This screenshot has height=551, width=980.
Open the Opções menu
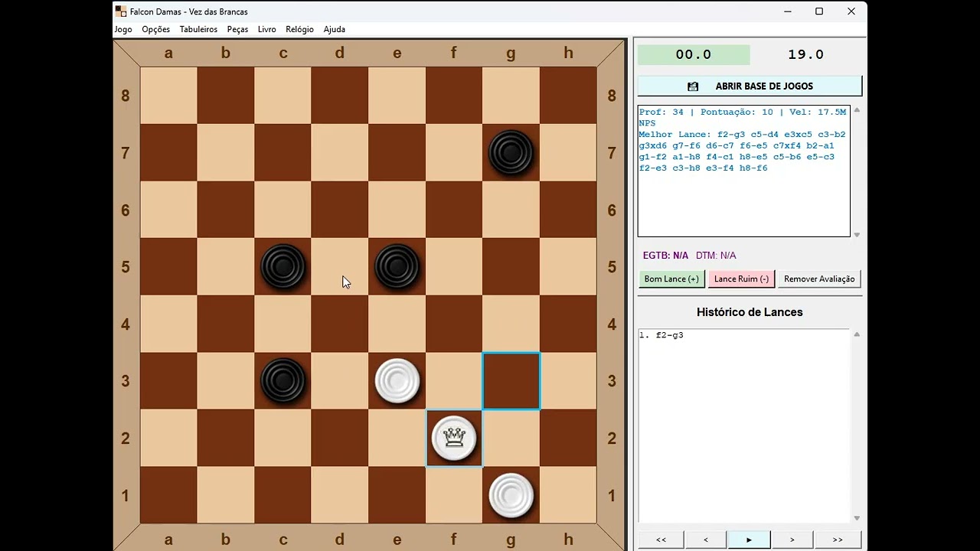coord(156,29)
